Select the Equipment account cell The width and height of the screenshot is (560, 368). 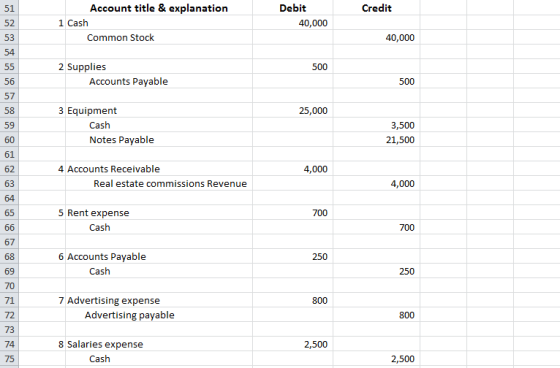[159, 110]
